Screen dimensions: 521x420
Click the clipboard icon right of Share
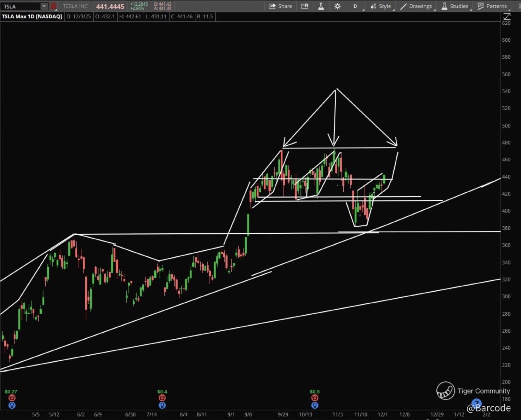[x=305, y=6]
